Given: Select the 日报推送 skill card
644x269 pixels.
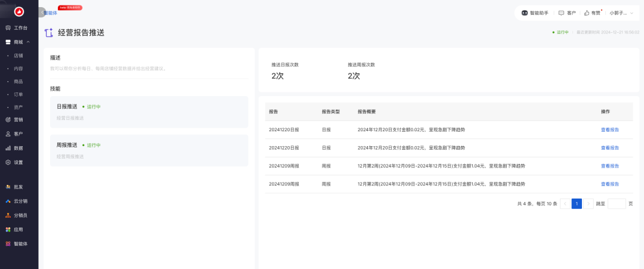Looking at the screenshot, I should point(148,112).
